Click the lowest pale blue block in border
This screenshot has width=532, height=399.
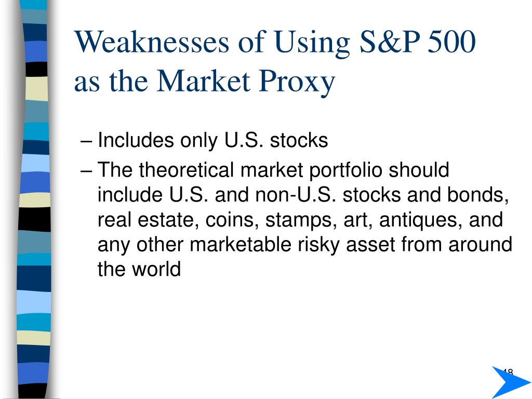tap(34, 302)
